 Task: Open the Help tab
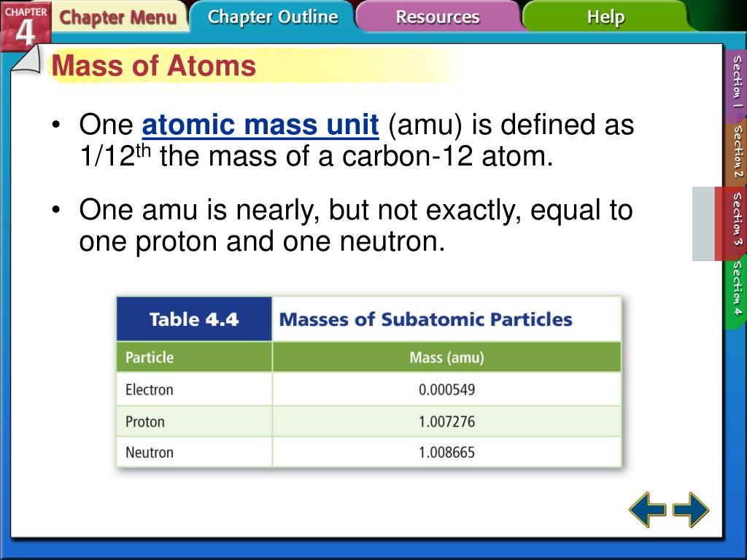(605, 17)
